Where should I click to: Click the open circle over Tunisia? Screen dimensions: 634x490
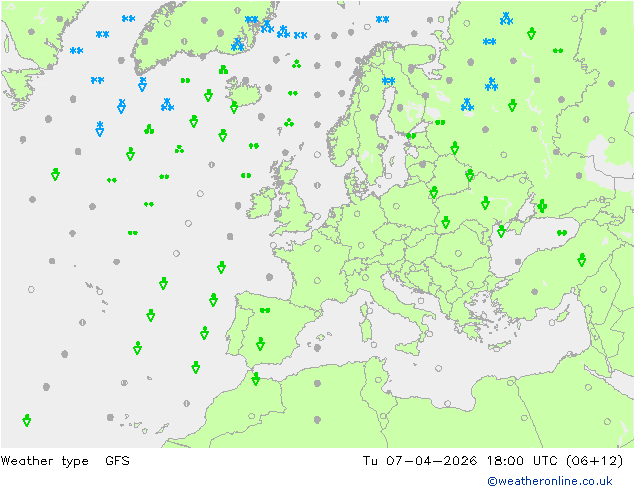point(378,380)
